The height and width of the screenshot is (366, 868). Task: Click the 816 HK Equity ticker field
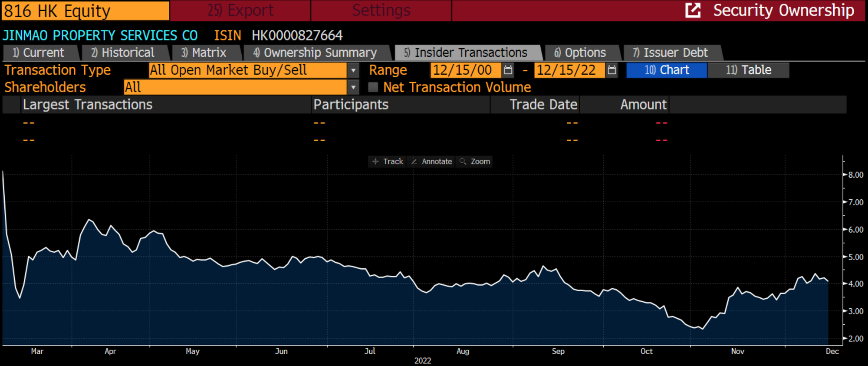85,10
